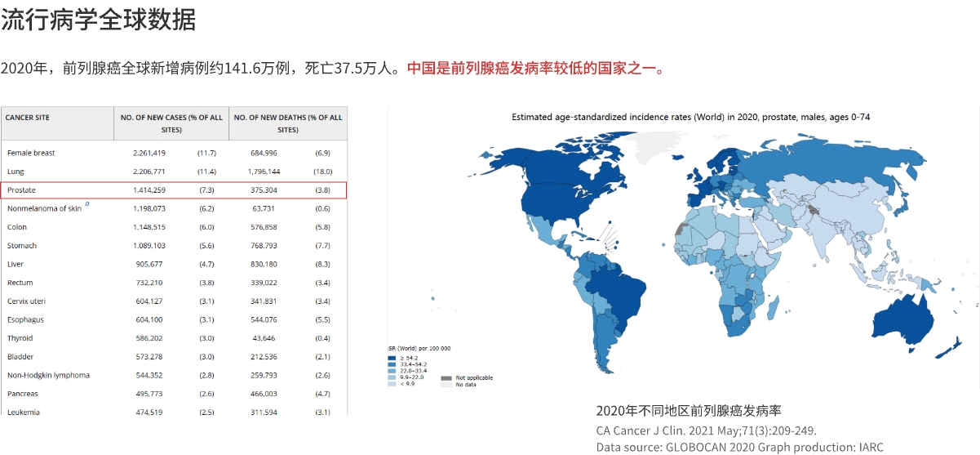This screenshot has height=455, width=980.
Task: Click the darkest blue '≥ 54.2' legend swatch
Action: (x=392, y=358)
